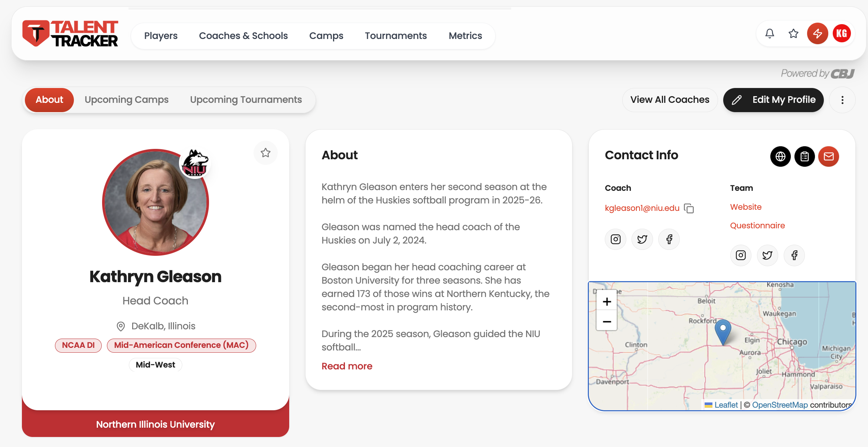
Task: Open the team's Facebook page
Action: pyautogui.click(x=794, y=255)
